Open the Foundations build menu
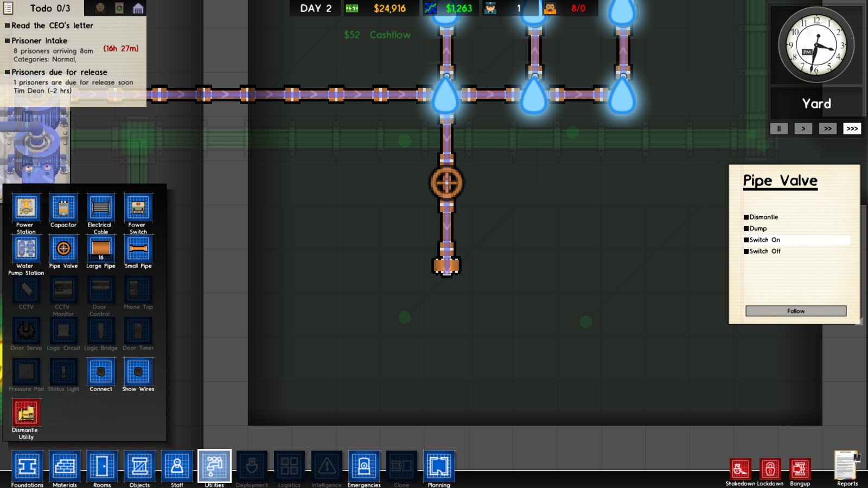 [x=27, y=466]
